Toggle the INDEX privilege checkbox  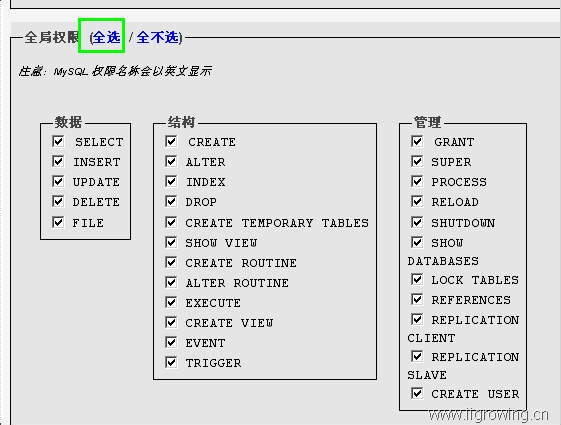171,181
